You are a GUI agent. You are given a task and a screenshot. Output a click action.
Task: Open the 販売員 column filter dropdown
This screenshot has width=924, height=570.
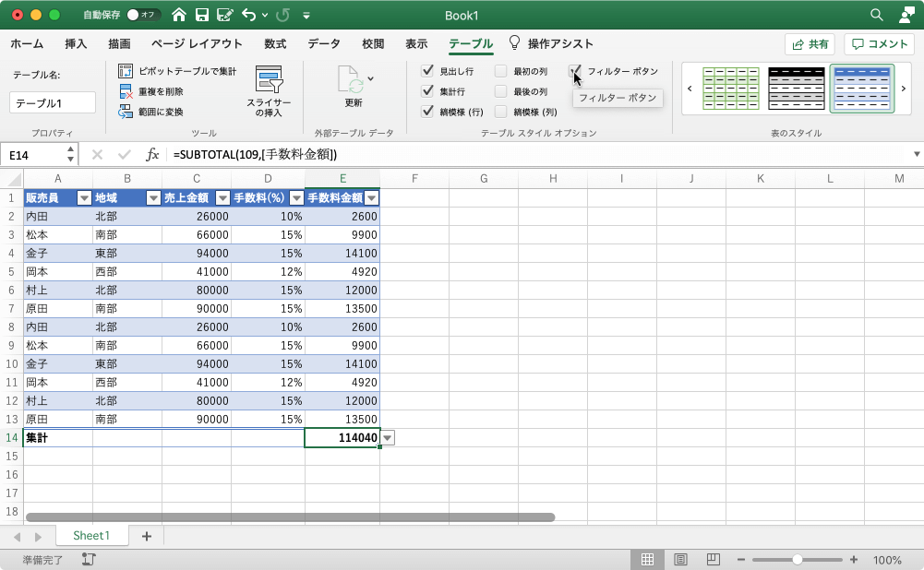(84, 197)
